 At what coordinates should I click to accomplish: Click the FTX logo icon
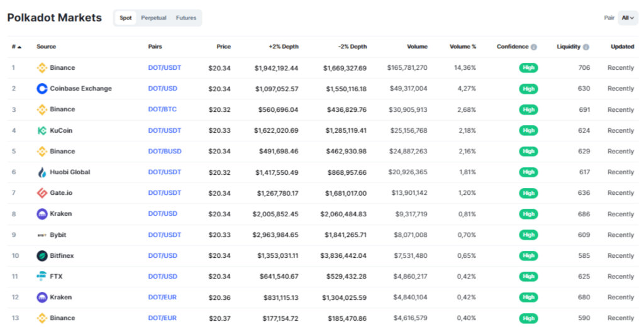click(x=42, y=277)
